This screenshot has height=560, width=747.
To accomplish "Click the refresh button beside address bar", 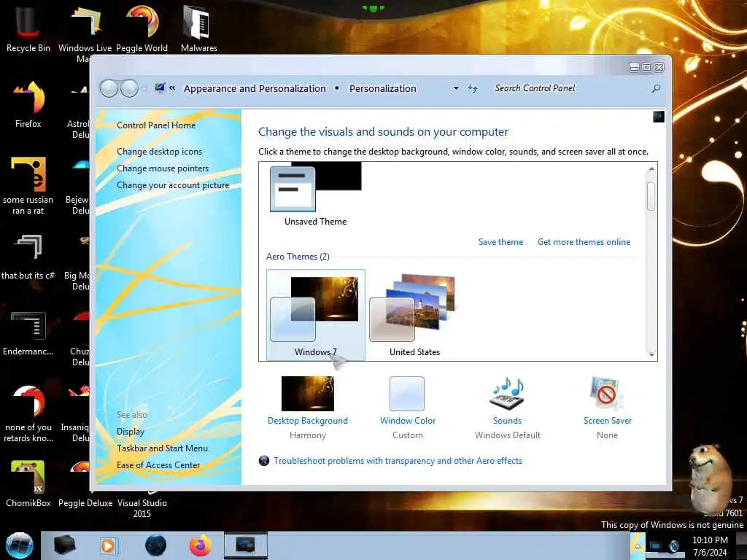I will coord(472,88).
